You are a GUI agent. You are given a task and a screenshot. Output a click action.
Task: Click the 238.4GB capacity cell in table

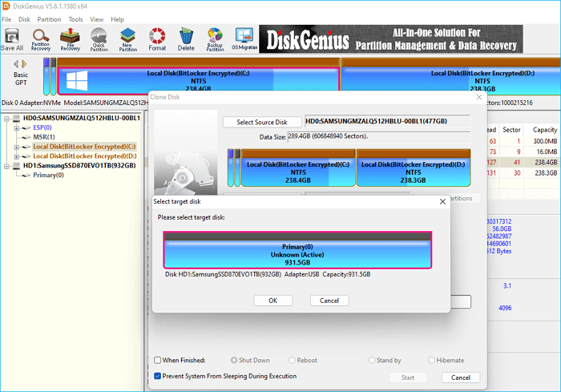(546, 162)
